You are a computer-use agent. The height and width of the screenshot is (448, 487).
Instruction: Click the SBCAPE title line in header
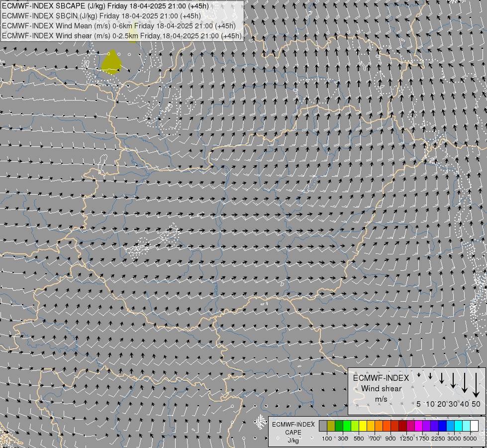[x=105, y=6]
